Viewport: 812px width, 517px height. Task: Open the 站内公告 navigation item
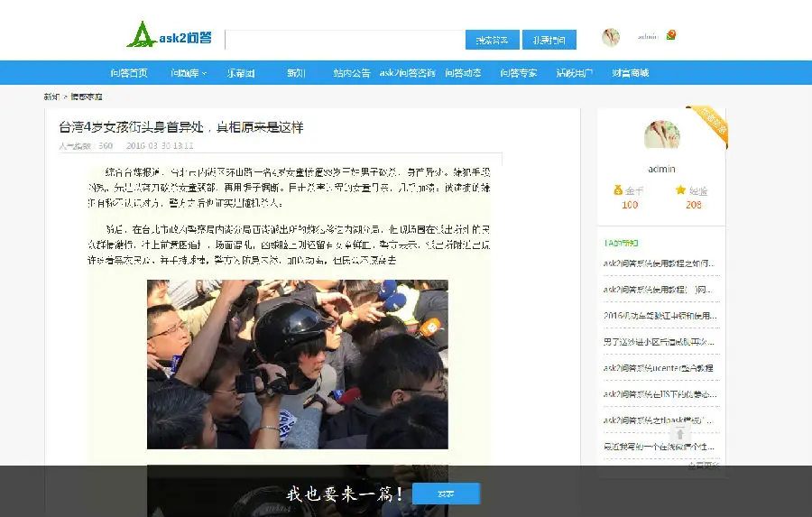point(352,73)
